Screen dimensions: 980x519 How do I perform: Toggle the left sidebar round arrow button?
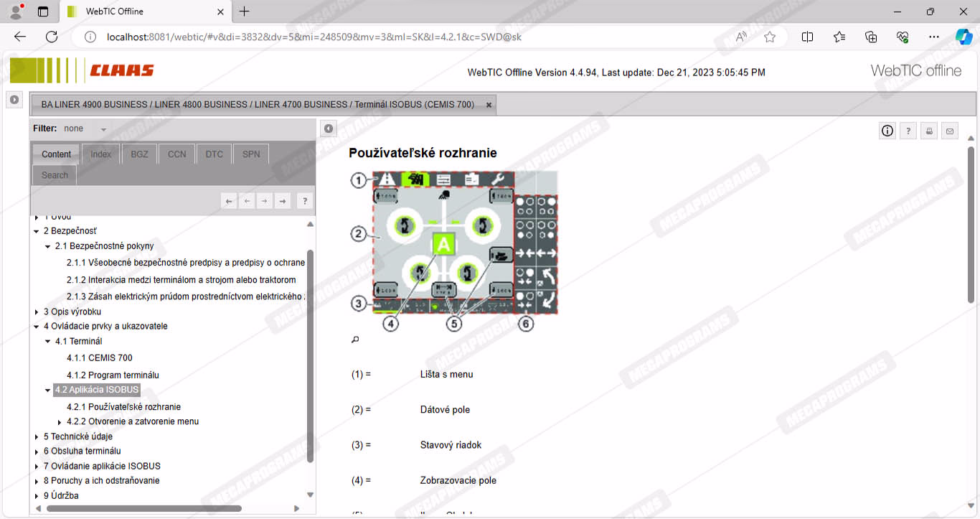[x=14, y=100]
